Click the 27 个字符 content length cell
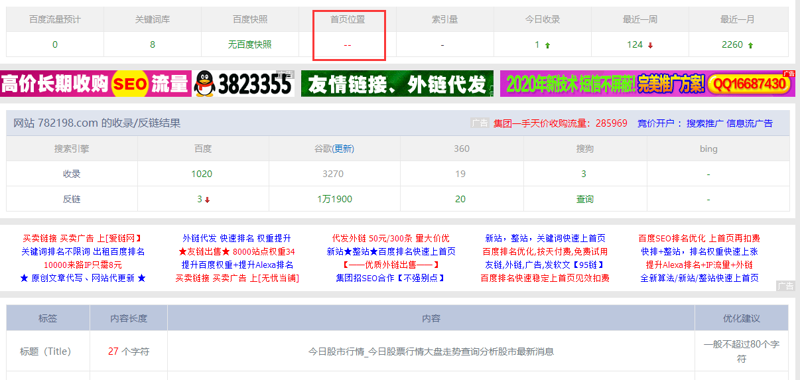The height and width of the screenshot is (380, 800). coord(129,351)
